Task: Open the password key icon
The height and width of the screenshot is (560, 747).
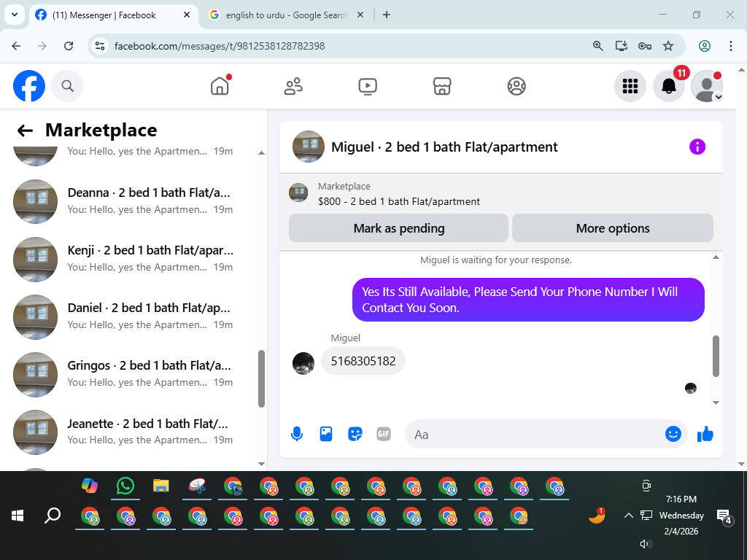Action: [645, 46]
